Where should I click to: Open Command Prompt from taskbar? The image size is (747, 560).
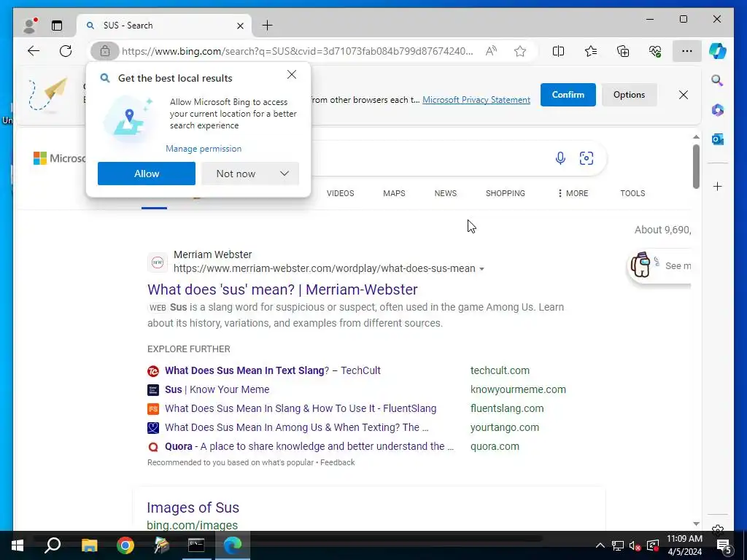(196, 545)
